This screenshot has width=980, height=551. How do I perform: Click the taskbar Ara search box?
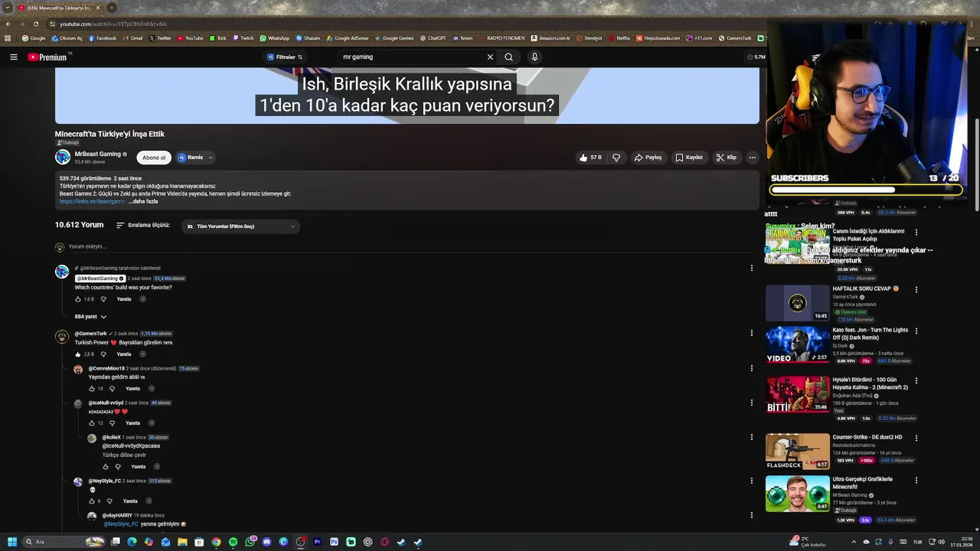(x=65, y=542)
